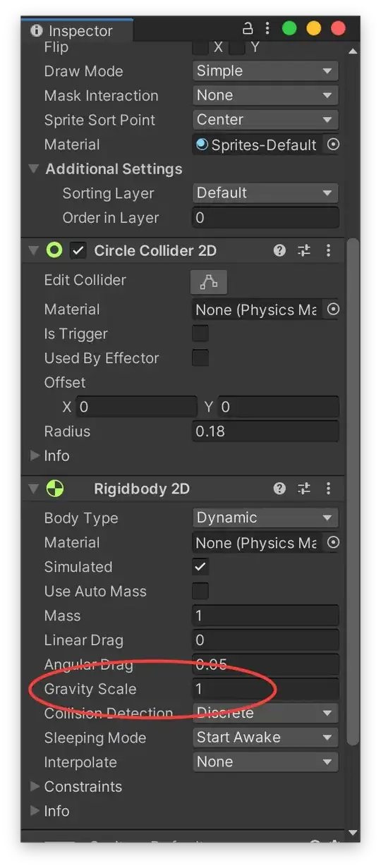This screenshot has height=868, width=381.
Task: Open Rigidbody 2D help reference icon
Action: 279,489
